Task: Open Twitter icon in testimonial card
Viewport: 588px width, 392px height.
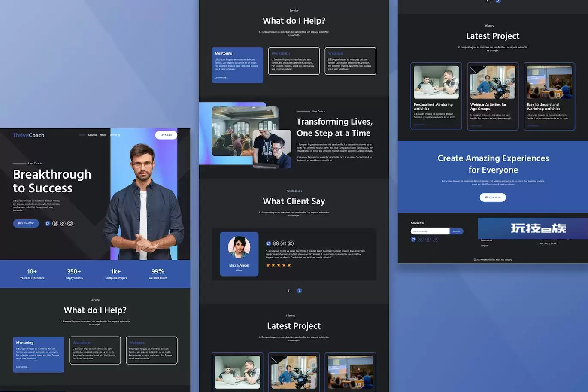Action: [268, 243]
